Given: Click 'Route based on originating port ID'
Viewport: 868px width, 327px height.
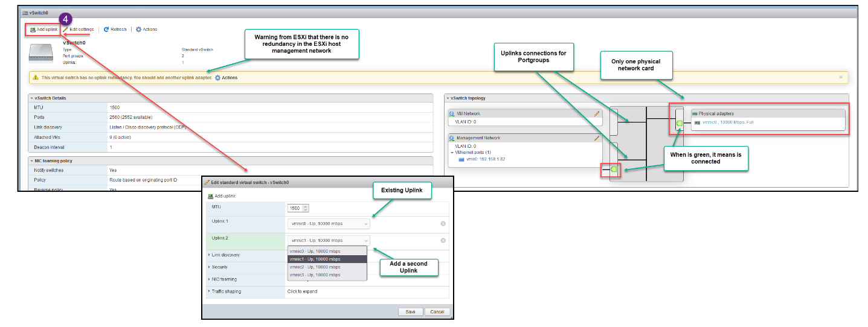Looking at the screenshot, I should pos(143,180).
